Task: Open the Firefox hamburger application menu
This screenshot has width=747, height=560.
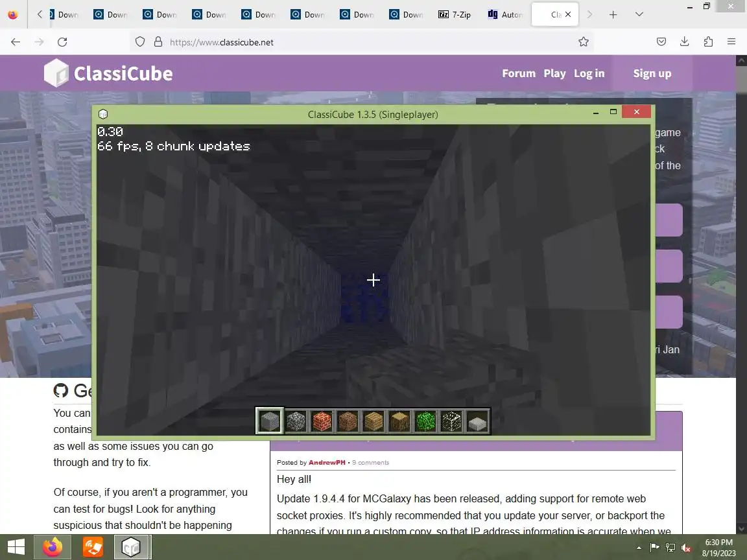Action: click(x=731, y=42)
